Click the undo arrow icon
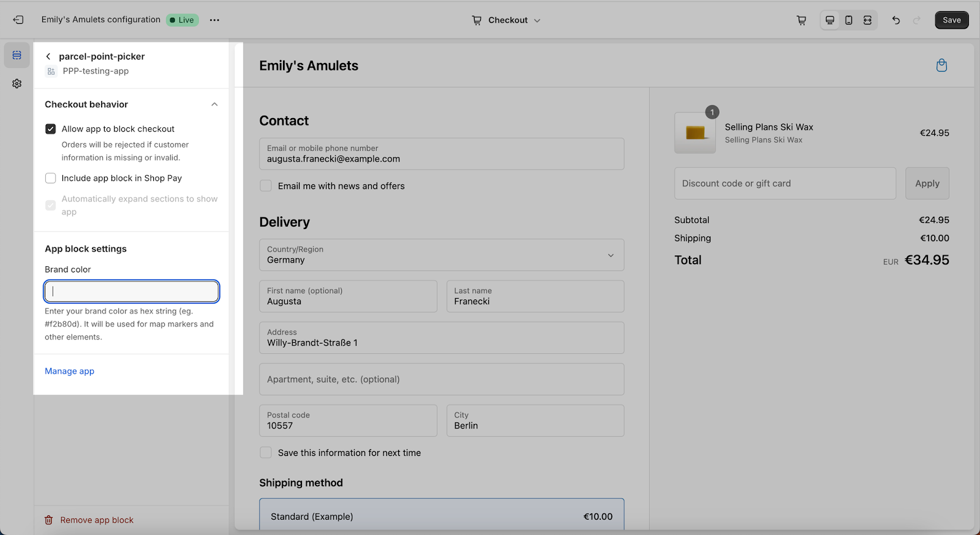 pos(896,20)
